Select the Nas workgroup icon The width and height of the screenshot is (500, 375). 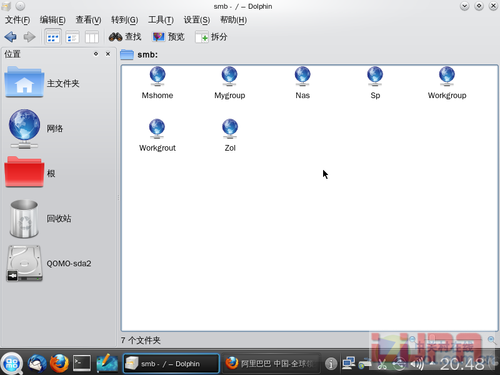point(302,83)
